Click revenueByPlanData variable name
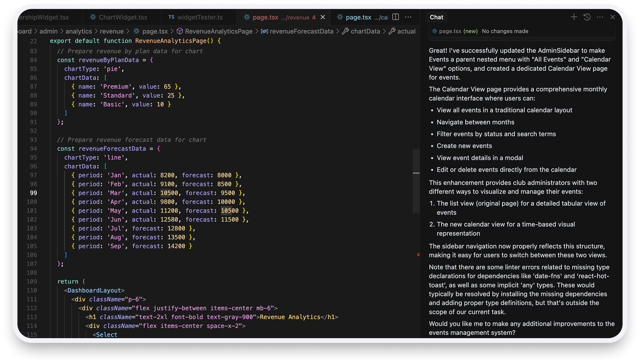The height and width of the screenshot is (364, 640). tap(109, 60)
